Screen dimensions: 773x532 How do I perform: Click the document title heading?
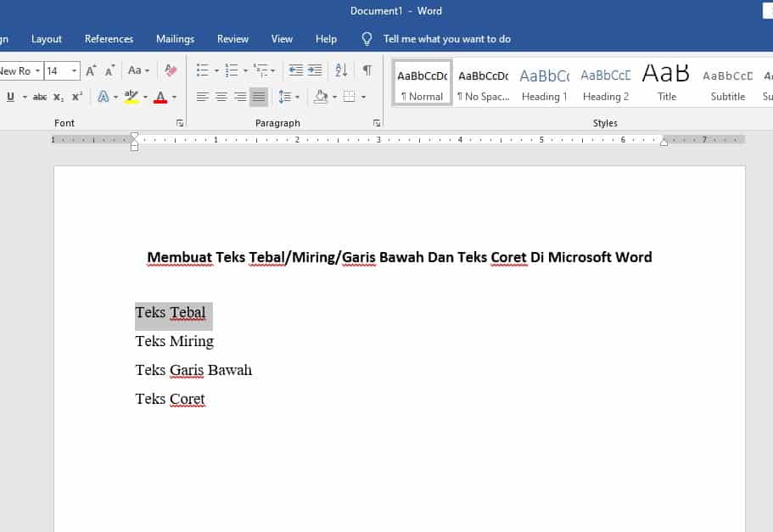[400, 257]
